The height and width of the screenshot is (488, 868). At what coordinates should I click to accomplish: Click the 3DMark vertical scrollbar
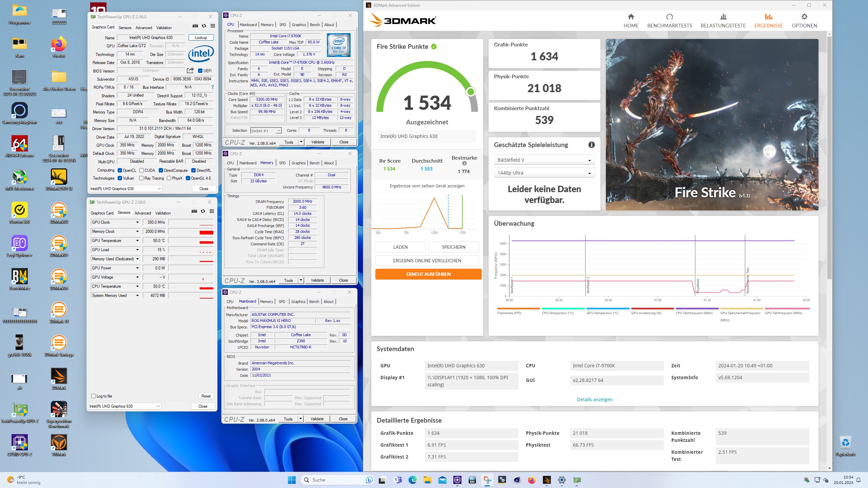[x=829, y=158]
